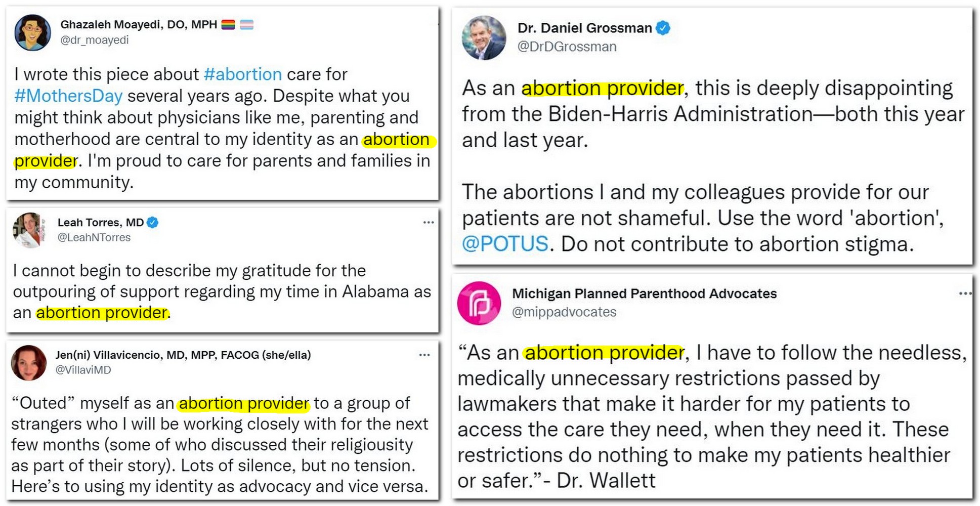The width and height of the screenshot is (980, 506).
Task: Open more options on Leah Torres's tweet
Action: [x=429, y=222]
